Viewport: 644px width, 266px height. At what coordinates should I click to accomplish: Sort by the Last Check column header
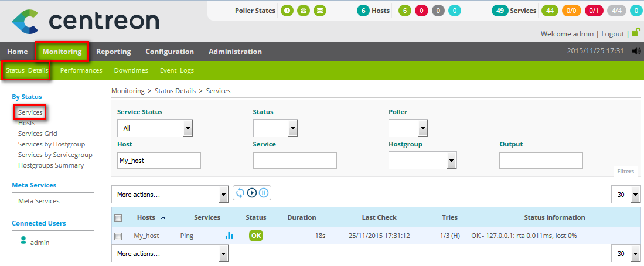pos(379,217)
